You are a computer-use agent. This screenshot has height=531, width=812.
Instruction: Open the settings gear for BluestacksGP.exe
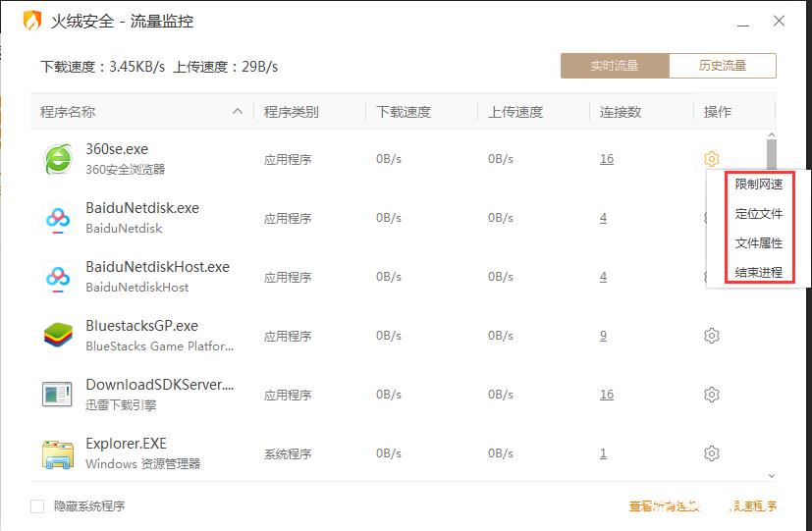[712, 336]
